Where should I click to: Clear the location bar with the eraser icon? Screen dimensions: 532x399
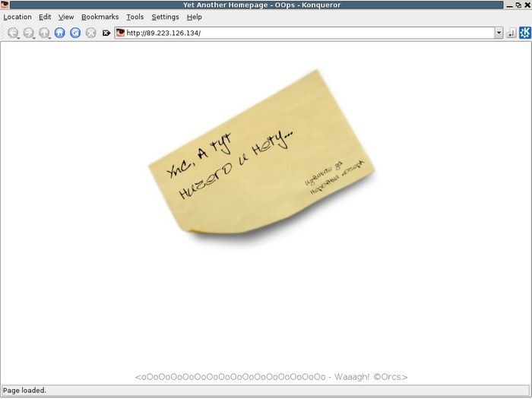coord(106,33)
